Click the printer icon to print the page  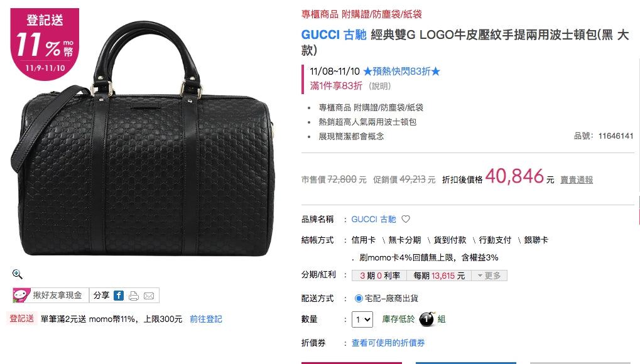pos(134,296)
